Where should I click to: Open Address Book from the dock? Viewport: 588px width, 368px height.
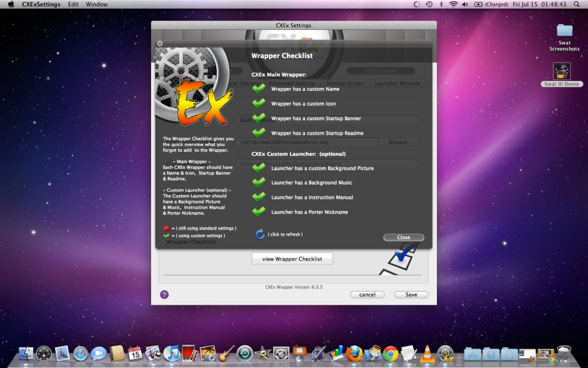(x=117, y=354)
